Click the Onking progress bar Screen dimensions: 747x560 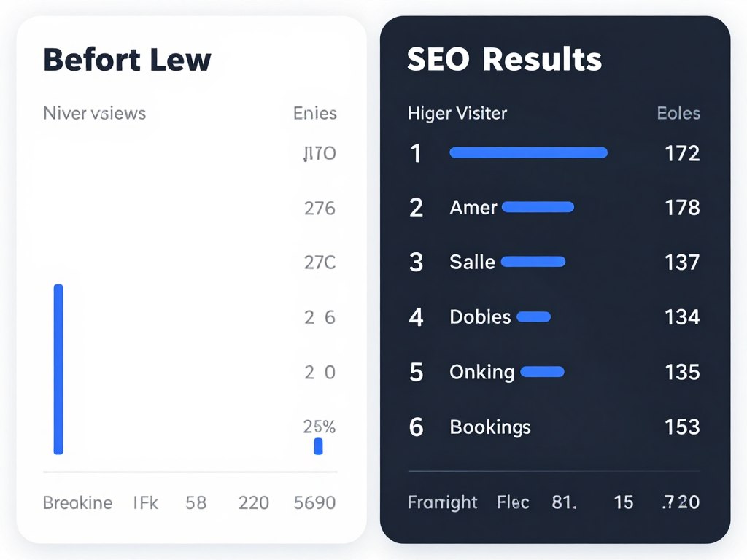coord(542,372)
